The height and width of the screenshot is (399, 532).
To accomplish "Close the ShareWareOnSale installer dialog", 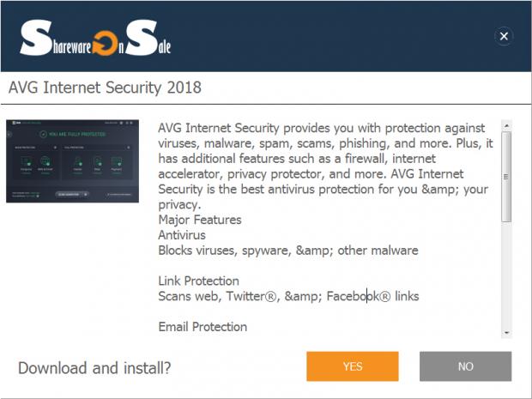I will coord(504,36).
